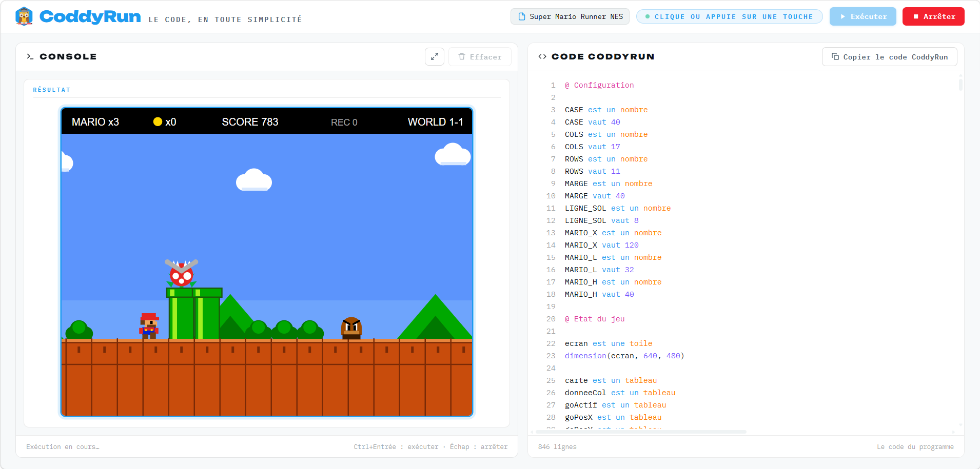Viewport: 980px width, 469px height.
Task: Click code line '@ Etat du jeu'
Action: [x=595, y=319]
